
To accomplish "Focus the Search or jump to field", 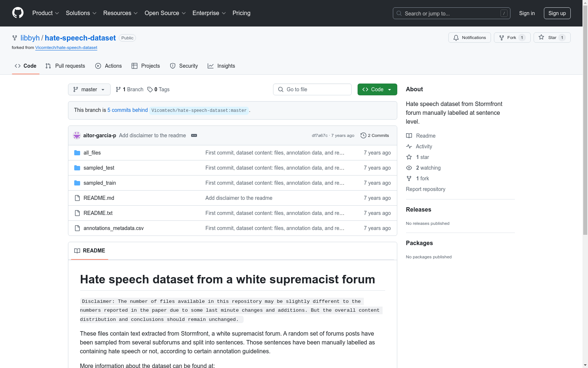I will tap(452, 13).
